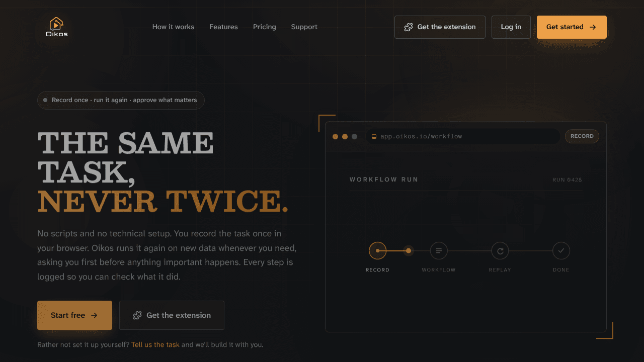
Task: Click the app.oikos.io/workflow address bar
Action: (x=463, y=136)
